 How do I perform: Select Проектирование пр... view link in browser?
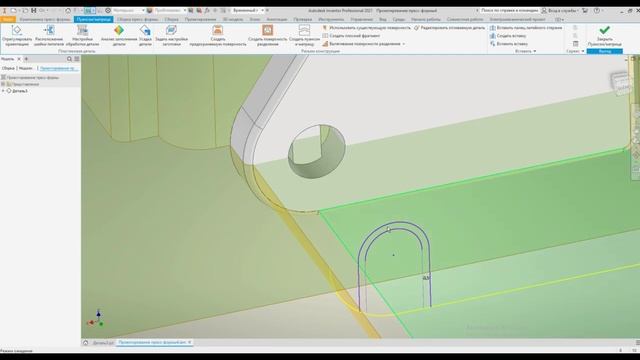[x=59, y=68]
